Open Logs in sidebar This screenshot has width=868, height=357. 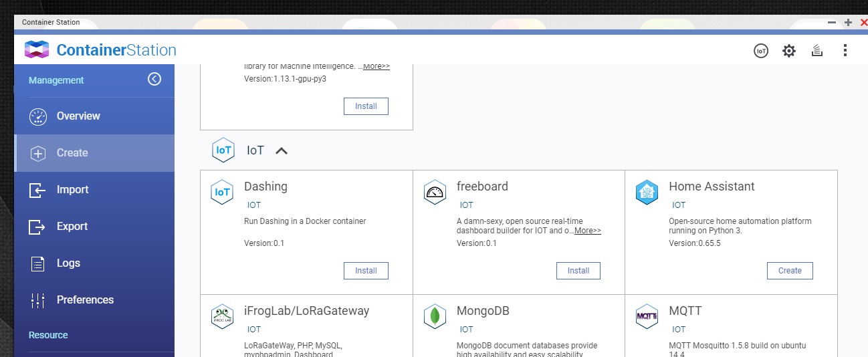pyautogui.click(x=94, y=263)
